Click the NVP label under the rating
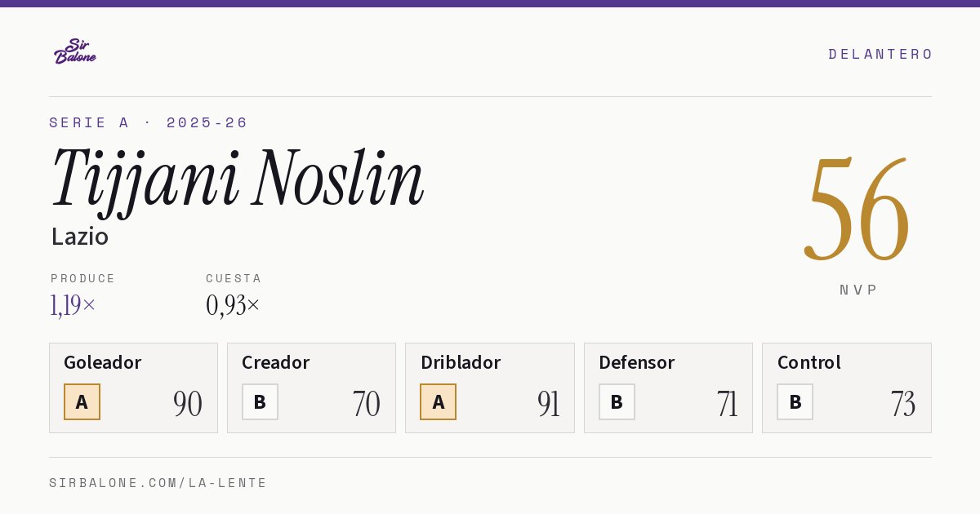The height and width of the screenshot is (514, 980). 859,290
